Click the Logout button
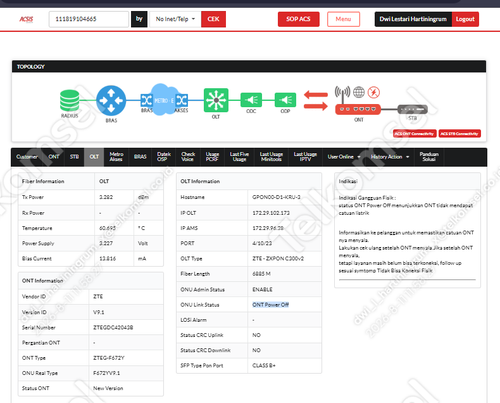Image resolution: width=500 pixels, height=403 pixels. pos(465,19)
